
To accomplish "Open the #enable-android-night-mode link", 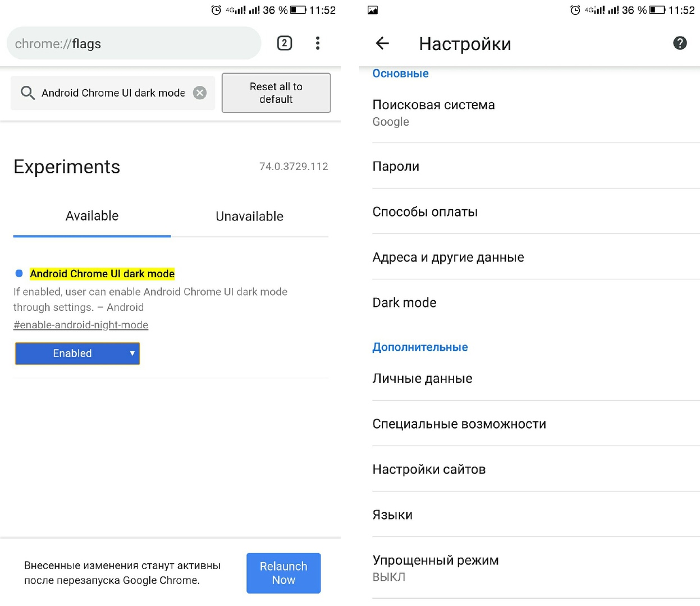I will pyautogui.click(x=81, y=325).
